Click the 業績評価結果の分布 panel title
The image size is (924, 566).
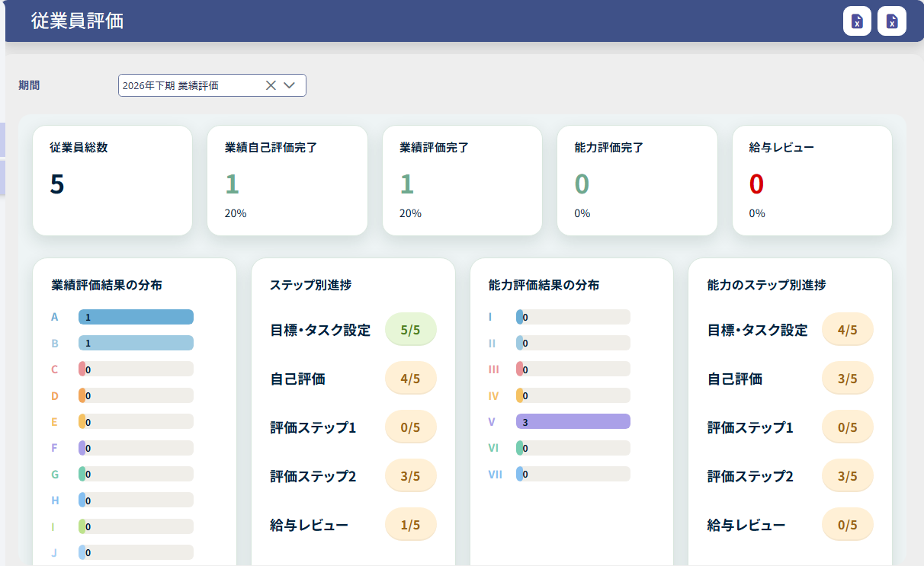click(107, 285)
